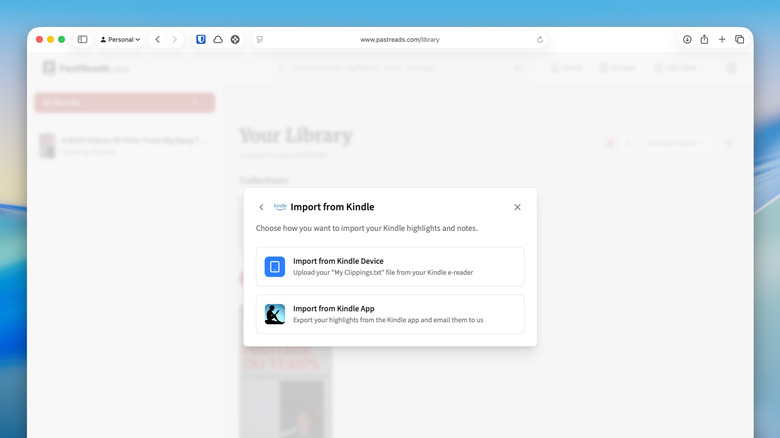Open a new tab

(722, 39)
